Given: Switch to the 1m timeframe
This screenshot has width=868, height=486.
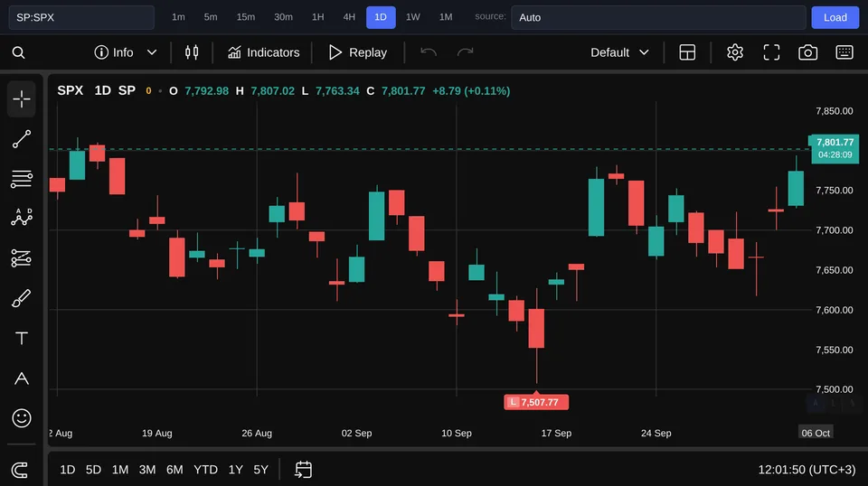Looking at the screenshot, I should click(178, 17).
